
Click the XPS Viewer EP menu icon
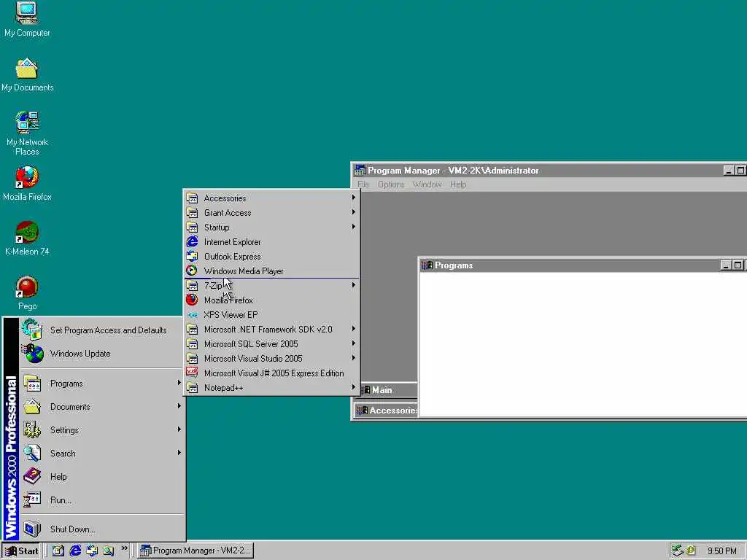coord(192,315)
